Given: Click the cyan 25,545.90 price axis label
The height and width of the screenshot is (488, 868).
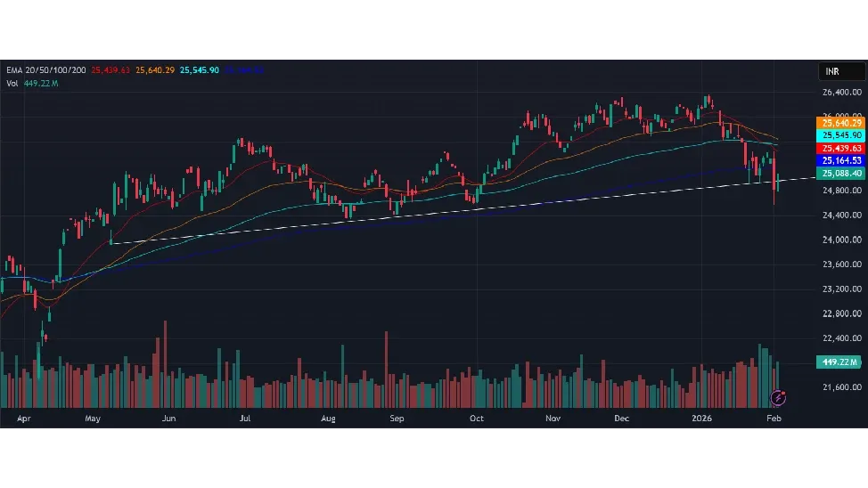Looking at the screenshot, I should point(840,135).
